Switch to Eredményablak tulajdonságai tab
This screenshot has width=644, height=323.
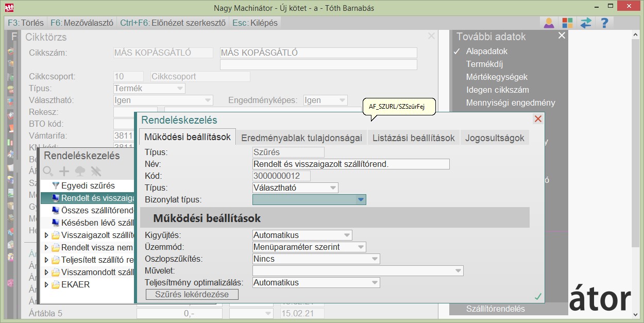(x=302, y=138)
